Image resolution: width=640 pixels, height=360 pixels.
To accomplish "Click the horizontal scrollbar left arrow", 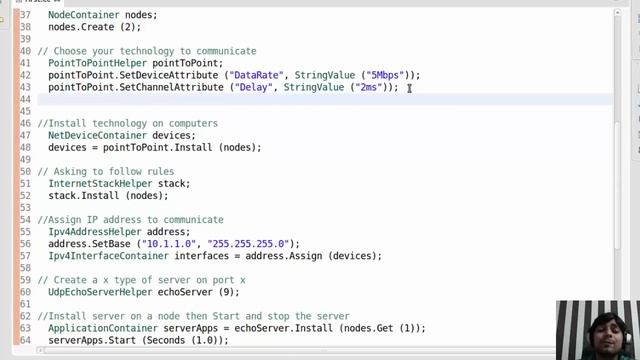I will [40, 350].
